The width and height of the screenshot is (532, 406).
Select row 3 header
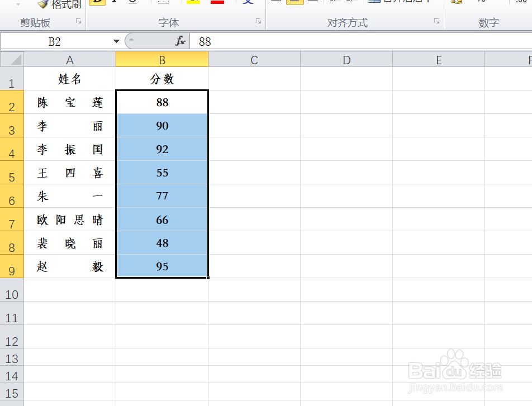(12, 126)
